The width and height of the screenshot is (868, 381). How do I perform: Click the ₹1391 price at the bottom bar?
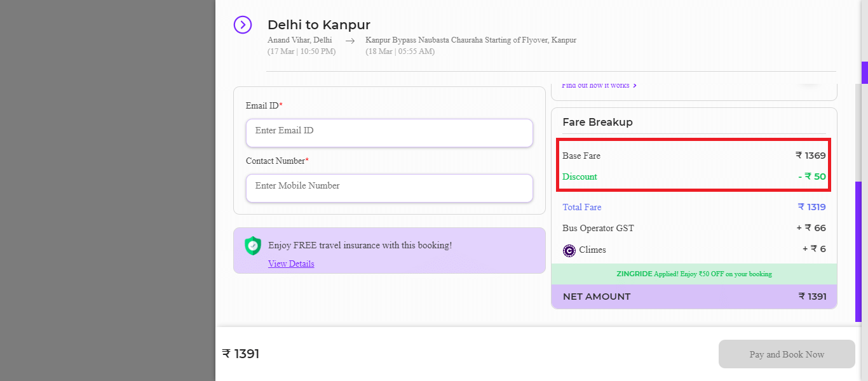241,354
